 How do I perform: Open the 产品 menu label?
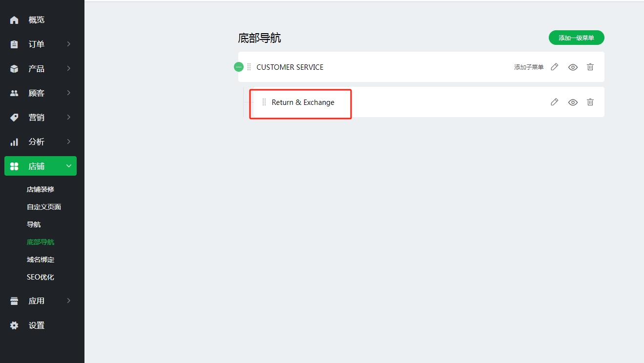(37, 69)
